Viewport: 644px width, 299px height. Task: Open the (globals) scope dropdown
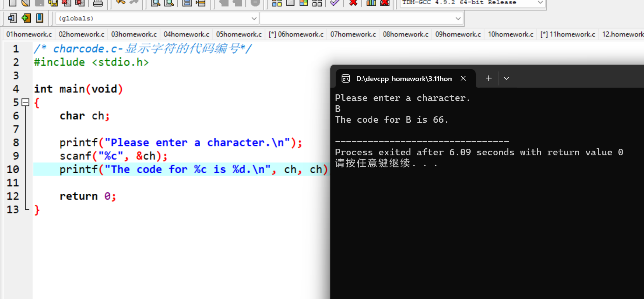click(158, 18)
